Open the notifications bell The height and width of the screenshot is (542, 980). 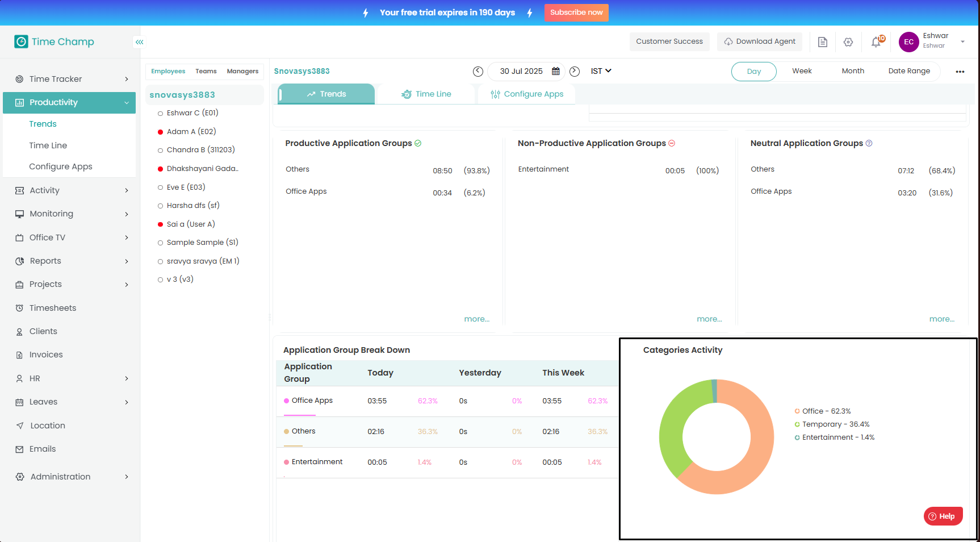click(x=876, y=42)
